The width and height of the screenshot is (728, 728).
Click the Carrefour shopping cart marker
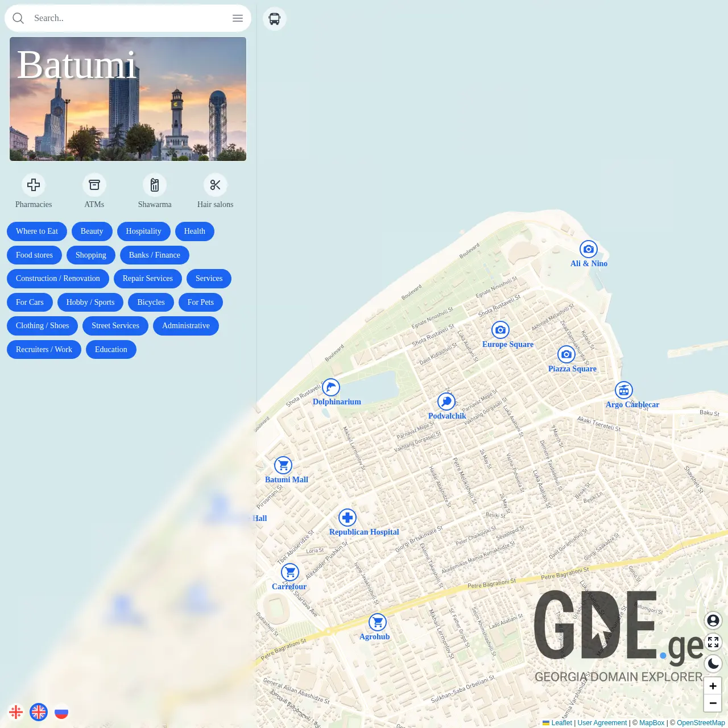tap(289, 572)
